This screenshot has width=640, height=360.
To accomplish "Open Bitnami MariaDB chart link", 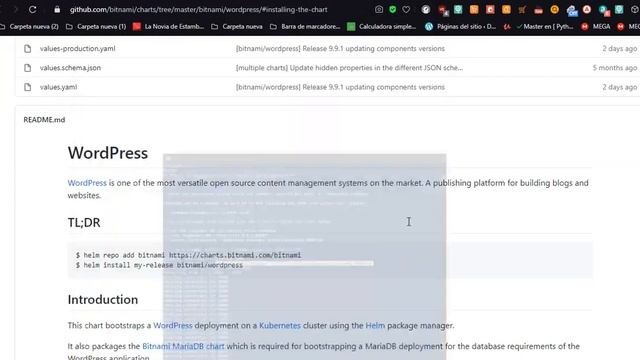I will pyautogui.click(x=183, y=346).
